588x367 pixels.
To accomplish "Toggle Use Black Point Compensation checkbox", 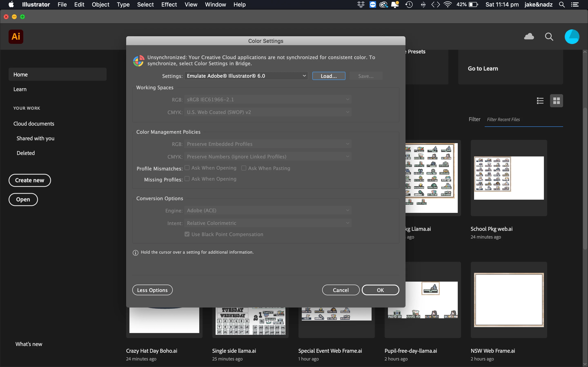I will 187,234.
